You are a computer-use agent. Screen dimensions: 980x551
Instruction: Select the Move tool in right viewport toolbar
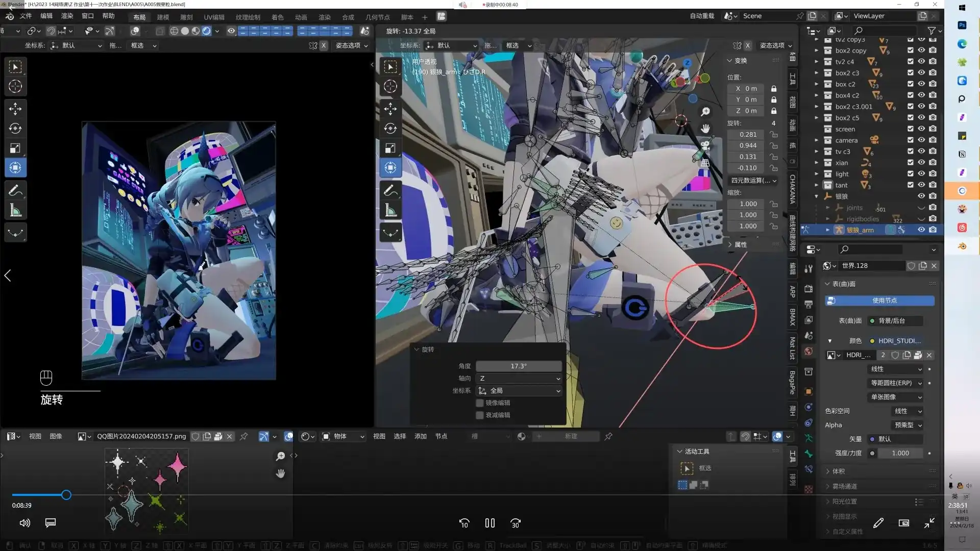click(x=390, y=108)
